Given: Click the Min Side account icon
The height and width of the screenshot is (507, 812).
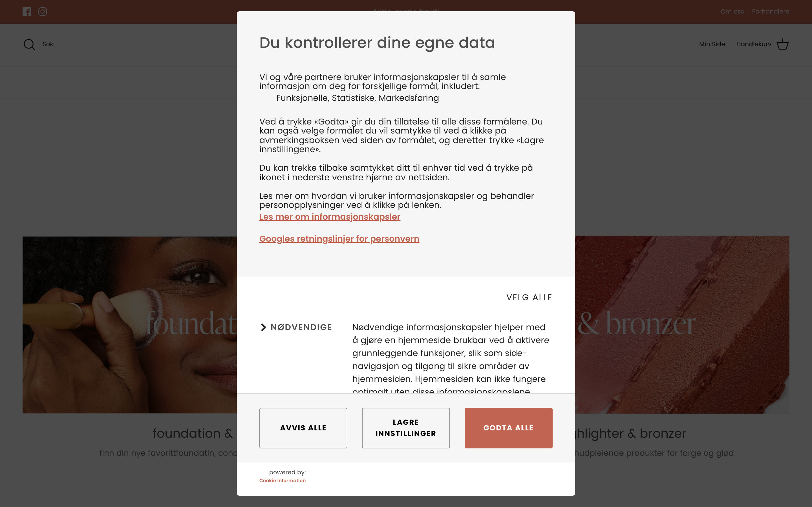Looking at the screenshot, I should click(x=712, y=44).
